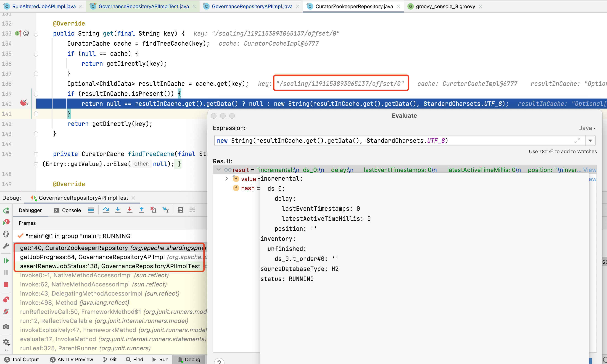Image resolution: width=607 pixels, height=364 pixels.
Task: Toggle Mute Breakpoints icon
Action: (x=6, y=312)
